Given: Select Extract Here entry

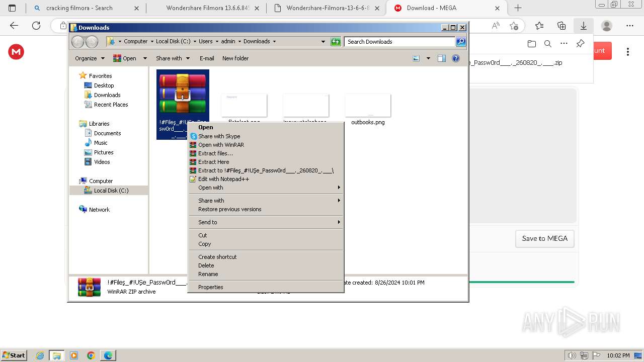Looking at the screenshot, I should pyautogui.click(x=213, y=162).
